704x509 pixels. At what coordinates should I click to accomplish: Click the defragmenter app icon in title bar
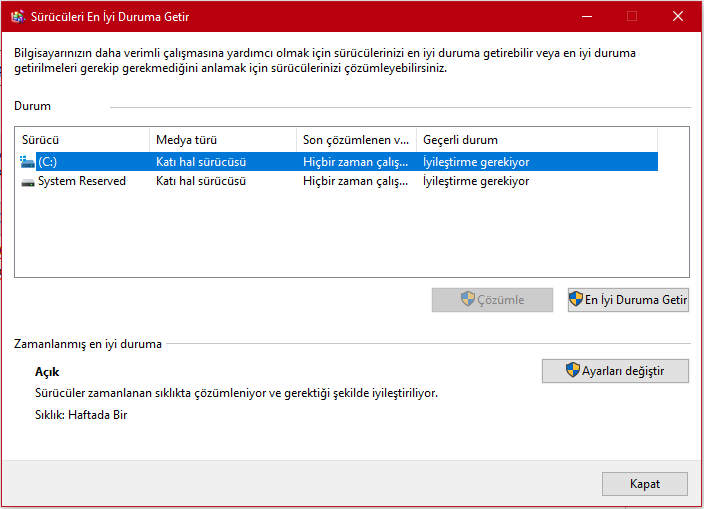(x=18, y=17)
